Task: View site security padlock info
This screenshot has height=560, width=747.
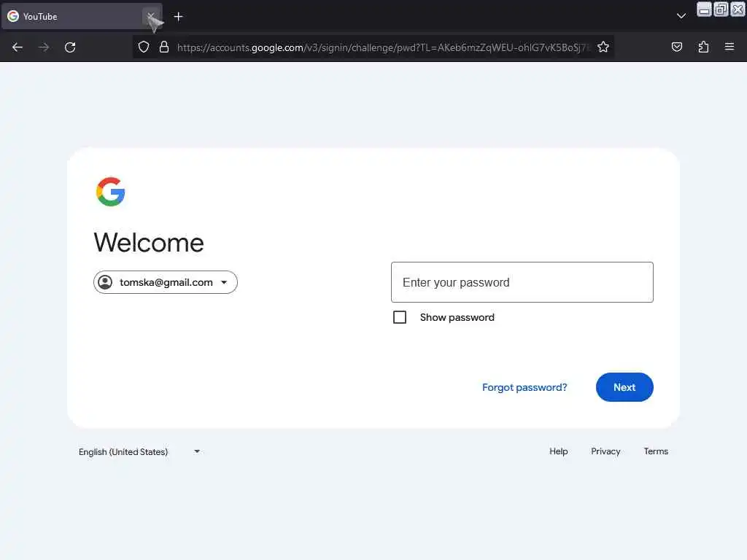Action: pyautogui.click(x=164, y=47)
